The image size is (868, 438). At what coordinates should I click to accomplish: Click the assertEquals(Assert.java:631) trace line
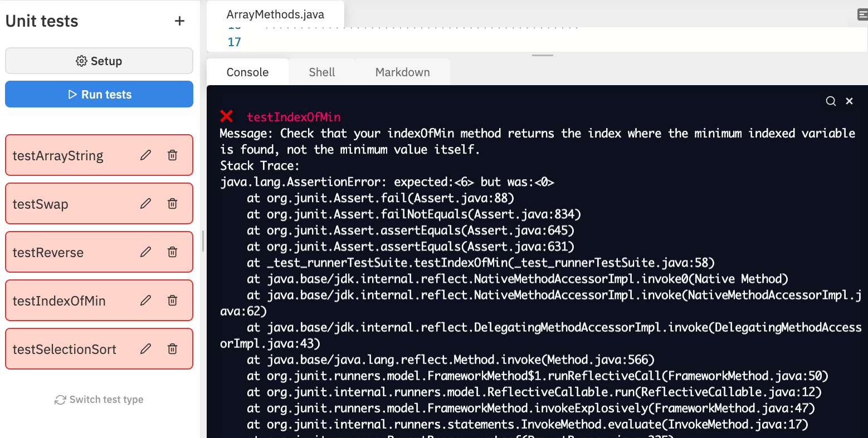tap(411, 247)
